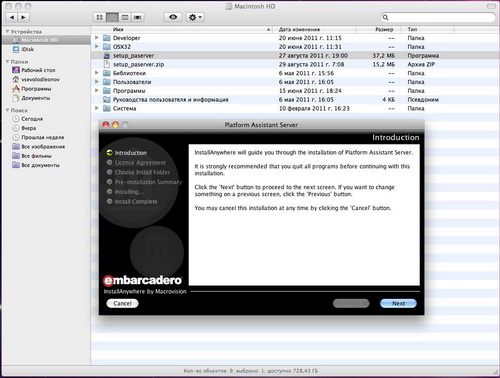This screenshot has height=378, width=500.
Task: Click the date 29 августа 2011 г. 7:08
Action: [x=311, y=64]
